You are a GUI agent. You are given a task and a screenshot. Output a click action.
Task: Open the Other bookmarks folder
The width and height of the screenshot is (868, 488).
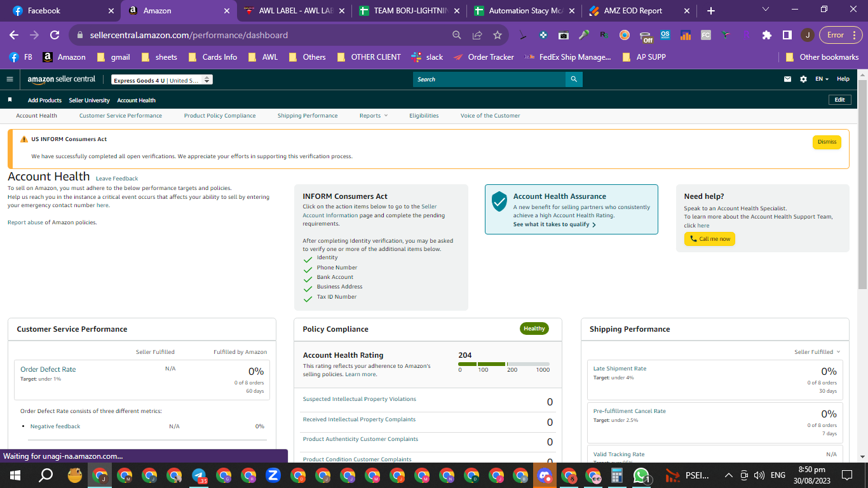coord(822,57)
